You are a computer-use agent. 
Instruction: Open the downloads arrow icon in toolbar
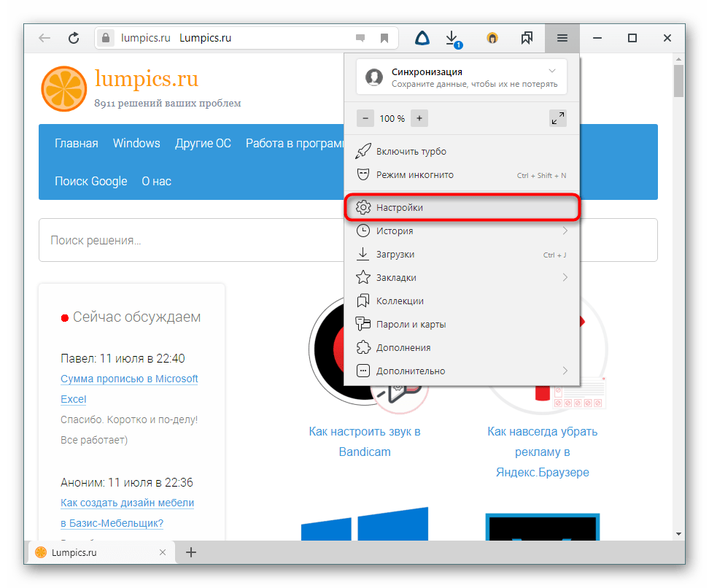452,38
